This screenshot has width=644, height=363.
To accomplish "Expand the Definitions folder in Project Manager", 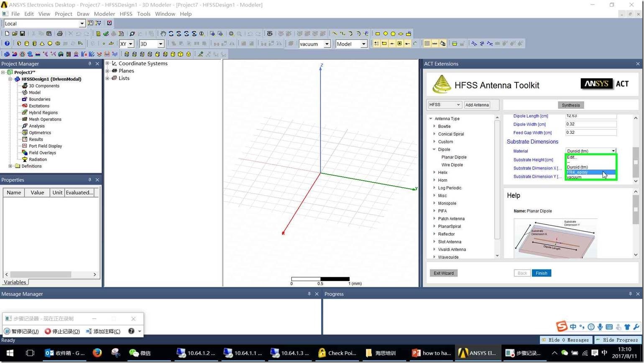I will coord(10,166).
